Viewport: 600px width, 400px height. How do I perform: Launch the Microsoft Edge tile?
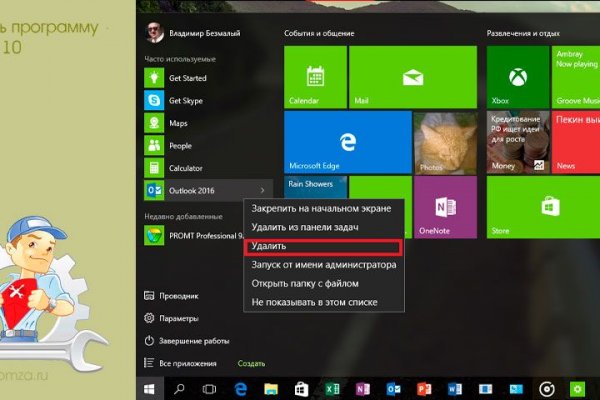347,141
